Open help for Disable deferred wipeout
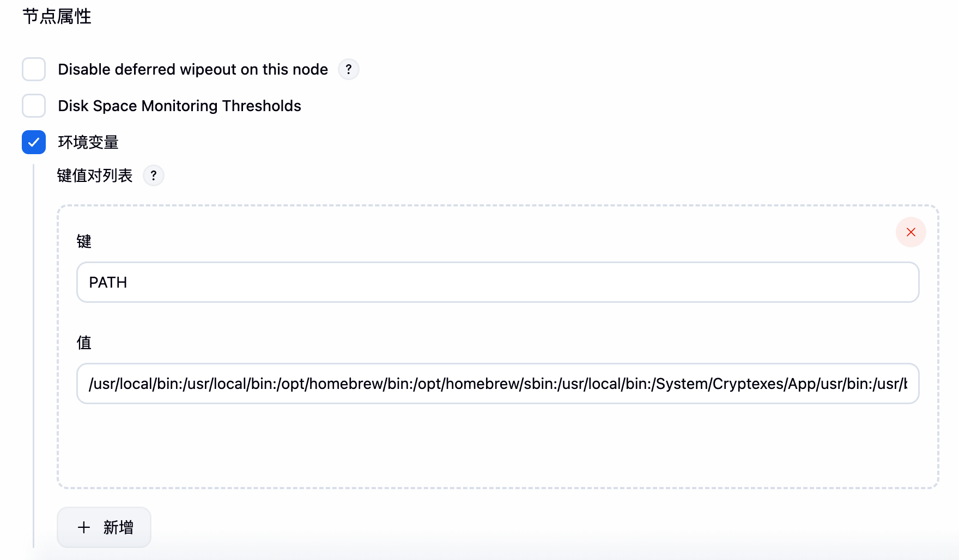959x560 pixels. click(349, 69)
